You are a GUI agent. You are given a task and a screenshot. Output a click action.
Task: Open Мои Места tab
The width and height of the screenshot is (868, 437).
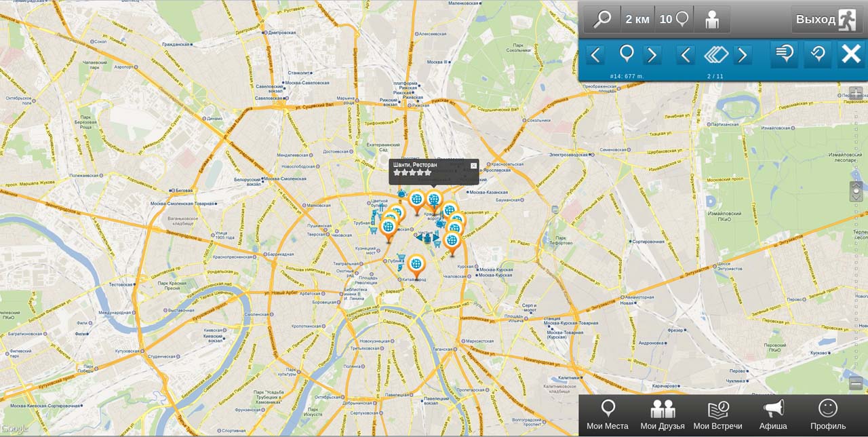tap(608, 415)
